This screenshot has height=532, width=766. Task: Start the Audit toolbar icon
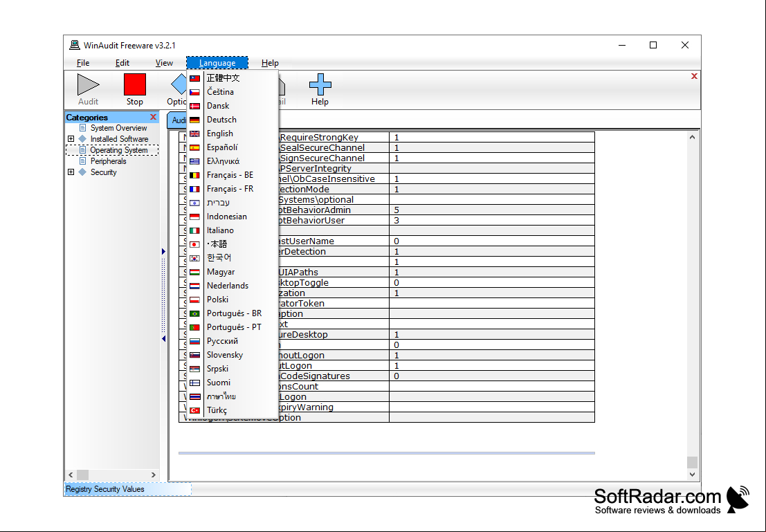pyautogui.click(x=88, y=89)
